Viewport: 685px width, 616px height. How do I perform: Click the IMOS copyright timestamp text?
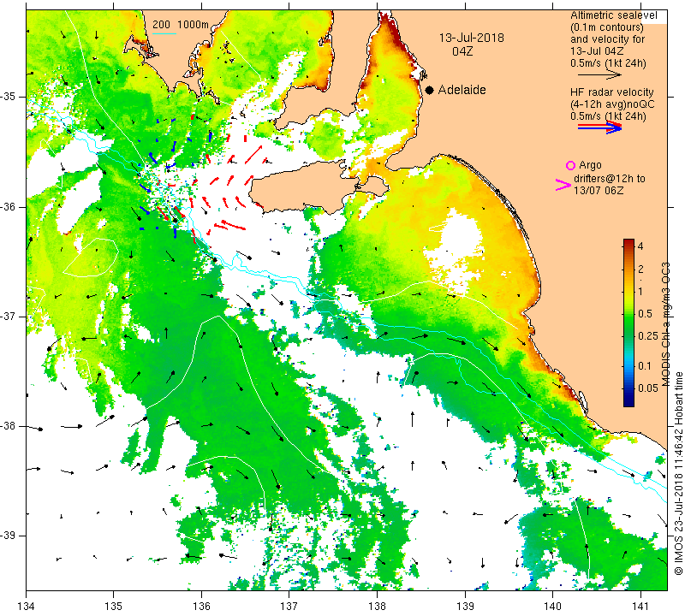(x=678, y=473)
